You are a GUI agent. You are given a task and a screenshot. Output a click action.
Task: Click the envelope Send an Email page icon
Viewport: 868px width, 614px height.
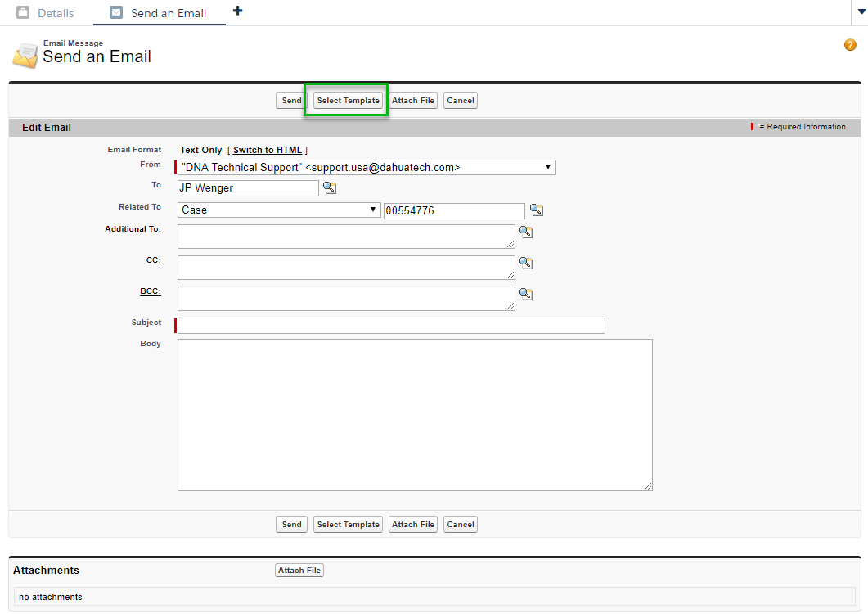point(25,56)
